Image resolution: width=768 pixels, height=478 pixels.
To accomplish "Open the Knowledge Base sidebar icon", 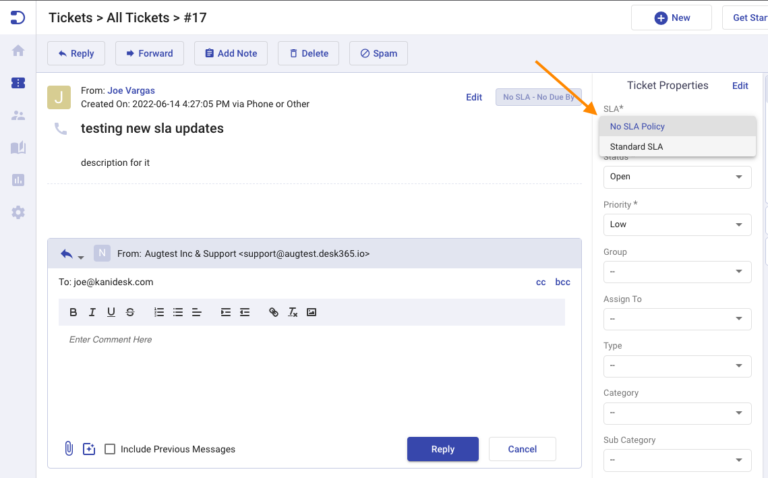I will 18,147.
